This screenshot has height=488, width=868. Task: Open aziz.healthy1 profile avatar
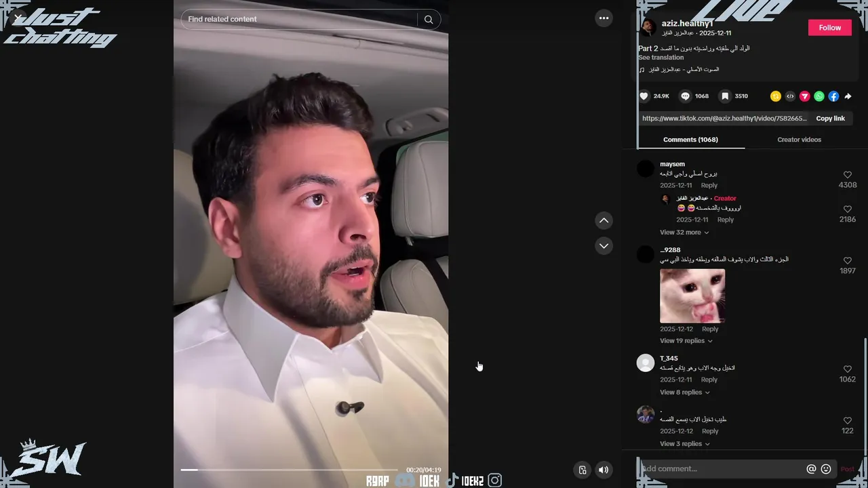click(x=648, y=27)
